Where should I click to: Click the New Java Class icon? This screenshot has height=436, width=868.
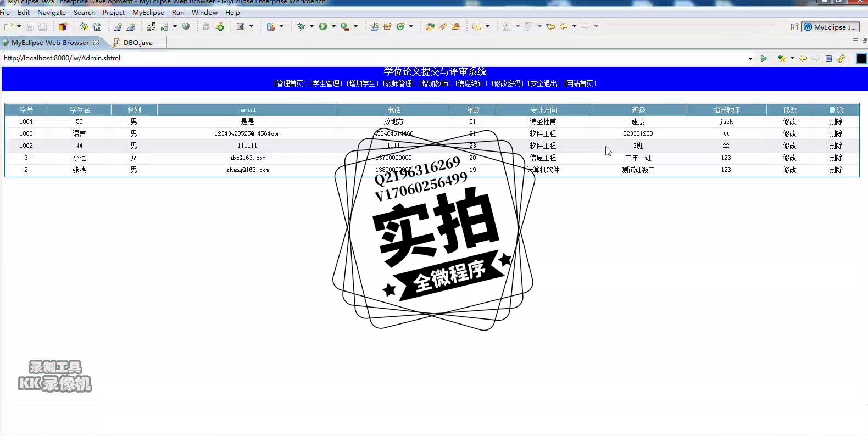(400, 26)
